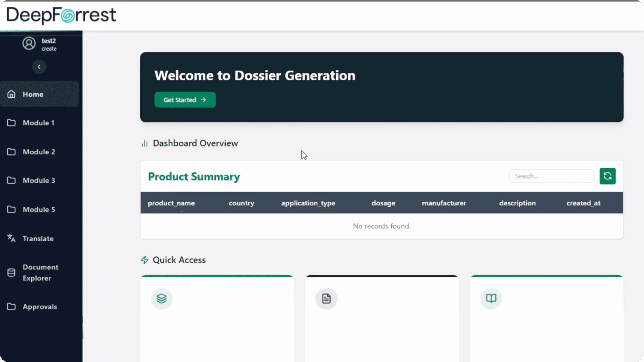Image resolution: width=644 pixels, height=362 pixels.
Task: Click the manufacturer column header
Action: [x=444, y=203]
